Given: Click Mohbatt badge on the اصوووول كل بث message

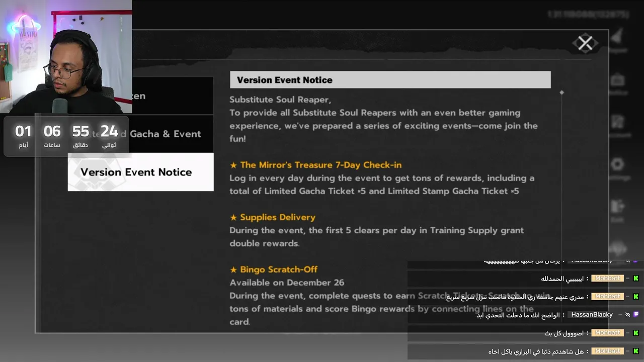Looking at the screenshot, I should (607, 333).
